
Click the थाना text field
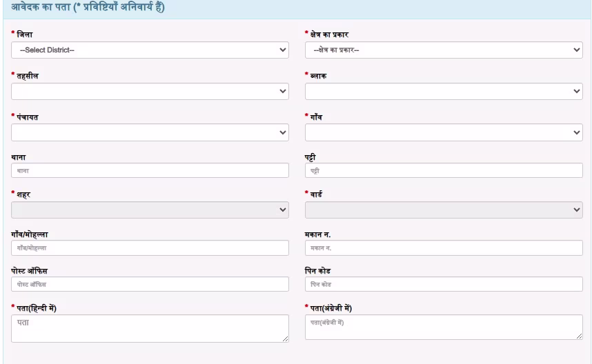(x=150, y=170)
